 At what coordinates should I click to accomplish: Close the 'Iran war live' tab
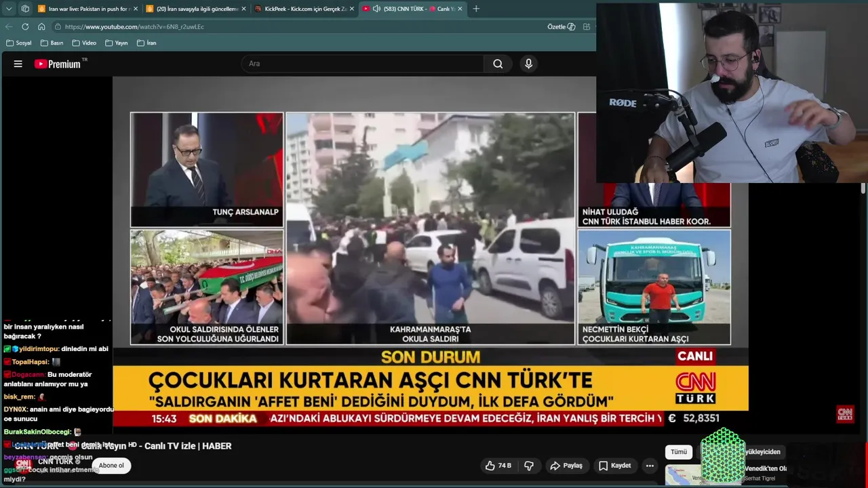coord(136,9)
